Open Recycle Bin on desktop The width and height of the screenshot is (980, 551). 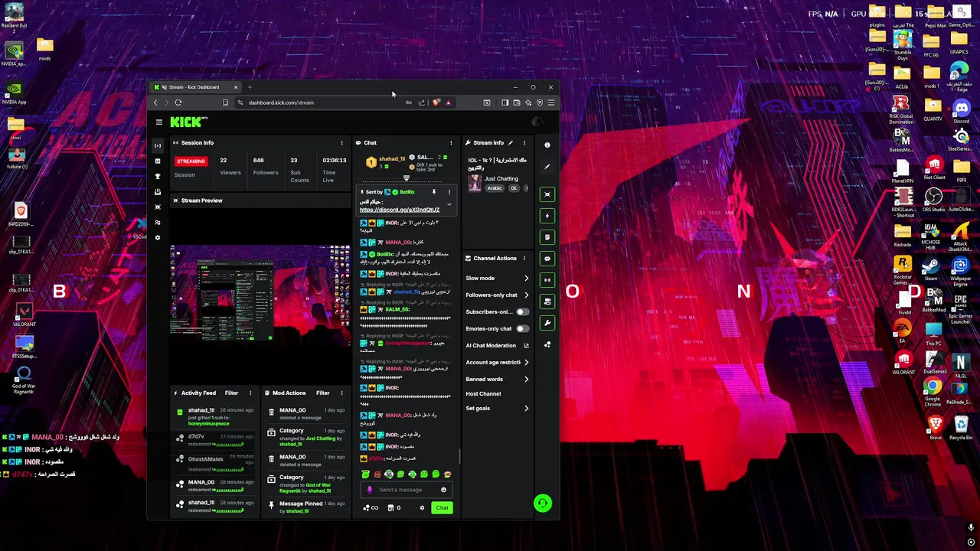click(959, 429)
